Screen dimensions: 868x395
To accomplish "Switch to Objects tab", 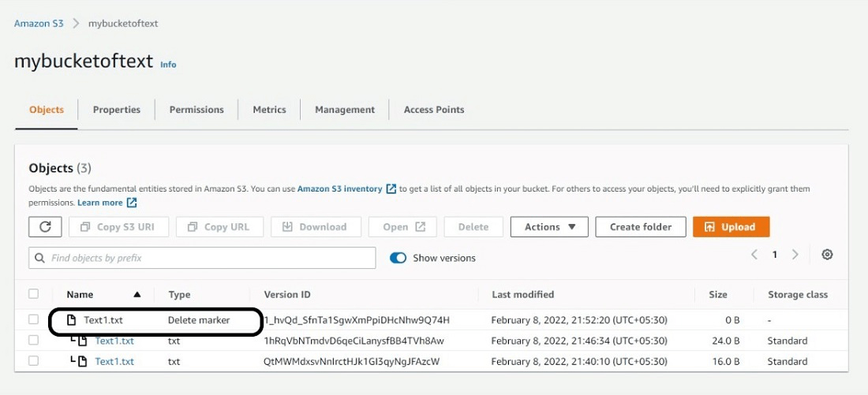I will 47,110.
